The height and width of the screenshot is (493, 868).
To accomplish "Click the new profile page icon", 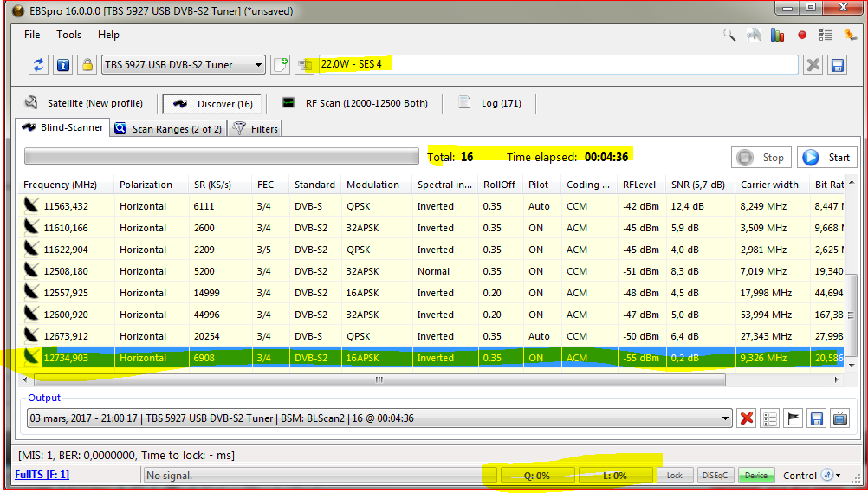I will (280, 65).
